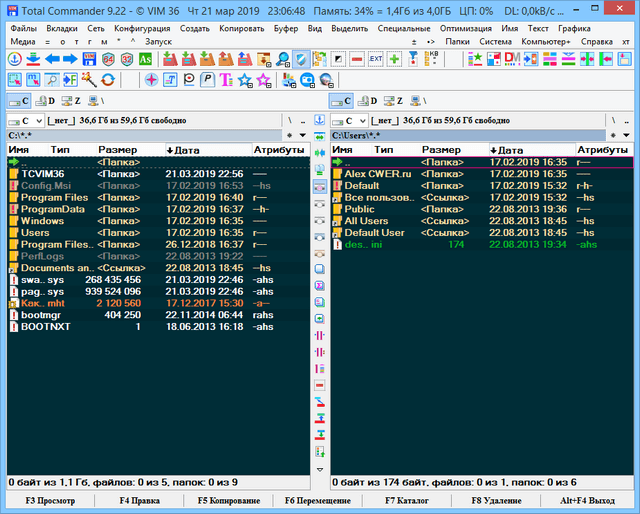Expand the vertical button bar down arrow

tap(320, 469)
